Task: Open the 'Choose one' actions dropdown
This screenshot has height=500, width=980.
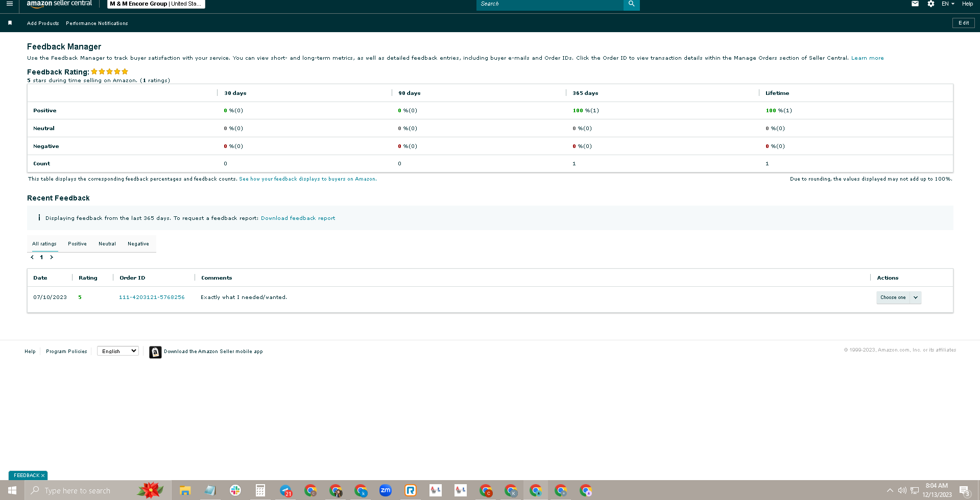Action: coord(899,297)
